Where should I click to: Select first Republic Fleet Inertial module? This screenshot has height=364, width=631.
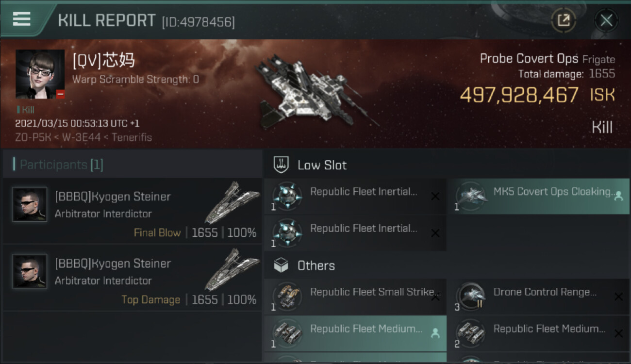pyautogui.click(x=355, y=196)
